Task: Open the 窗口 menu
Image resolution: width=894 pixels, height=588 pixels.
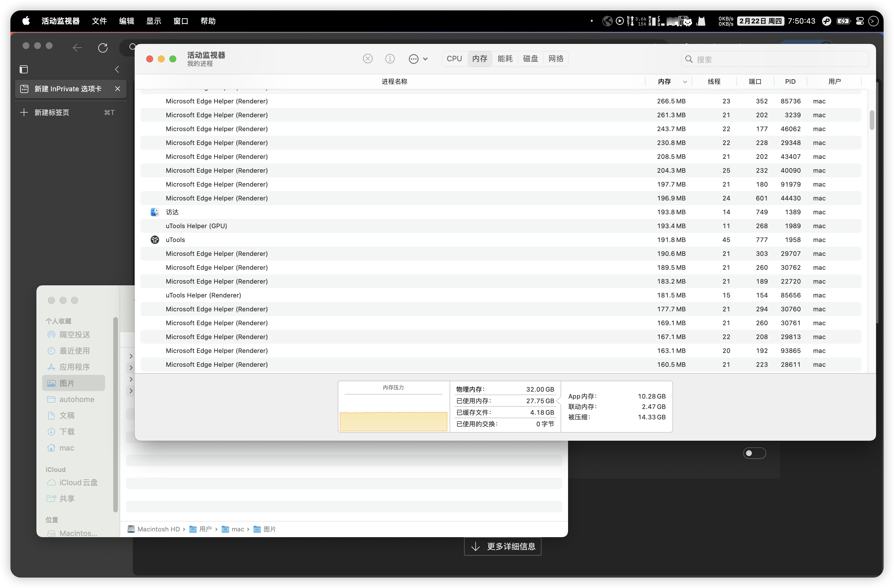Action: pyautogui.click(x=181, y=21)
